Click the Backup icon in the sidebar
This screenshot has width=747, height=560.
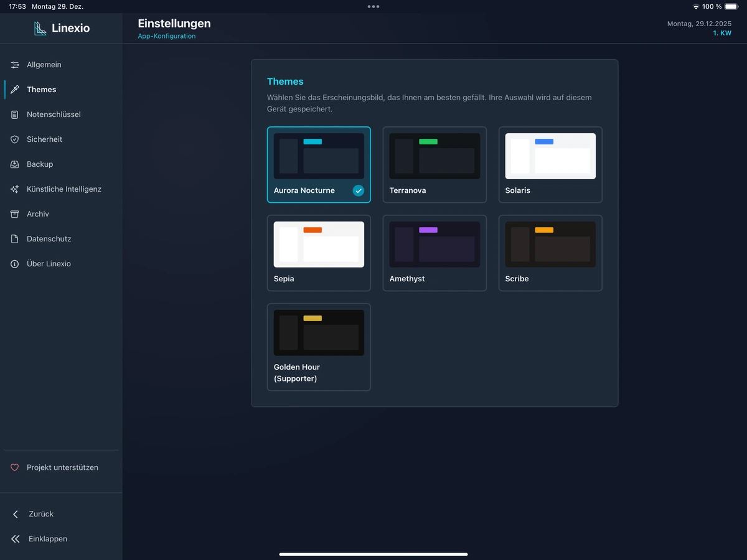tap(14, 164)
